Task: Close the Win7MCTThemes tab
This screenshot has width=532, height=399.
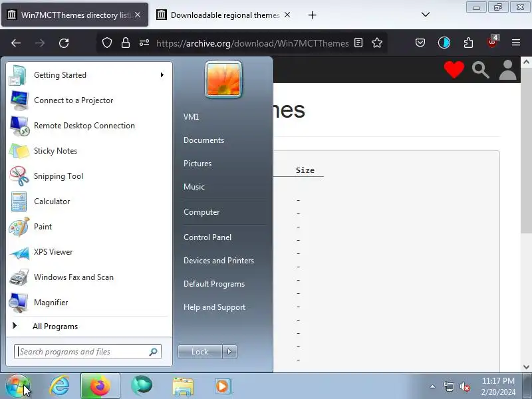Action: [x=138, y=15]
